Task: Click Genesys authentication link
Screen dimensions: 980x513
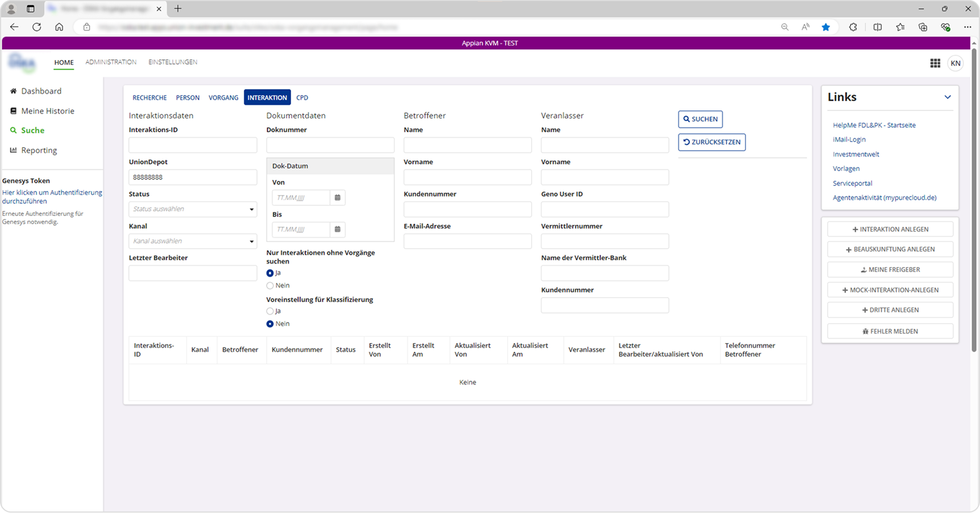Action: pos(52,197)
